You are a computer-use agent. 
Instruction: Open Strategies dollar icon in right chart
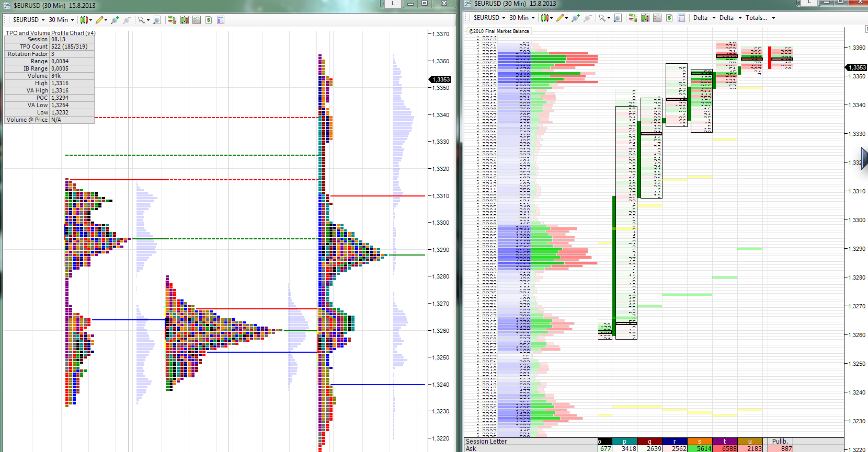pyautogui.click(x=669, y=18)
